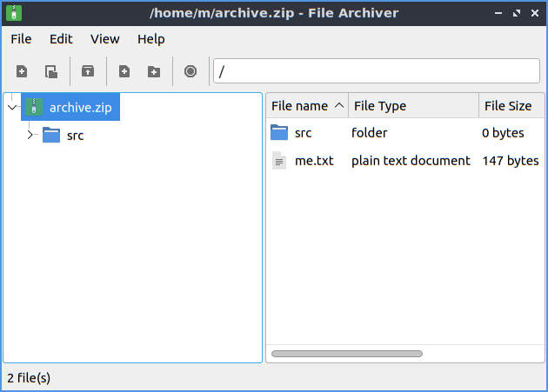The width and height of the screenshot is (548, 392).
Task: Click the New archive toolbar icon
Action: click(x=22, y=71)
